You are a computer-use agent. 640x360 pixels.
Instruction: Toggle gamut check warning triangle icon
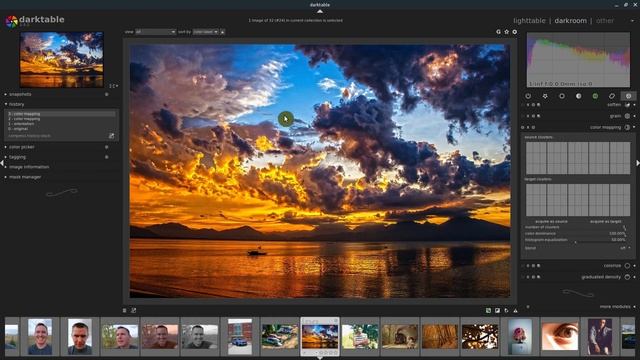(x=516, y=311)
